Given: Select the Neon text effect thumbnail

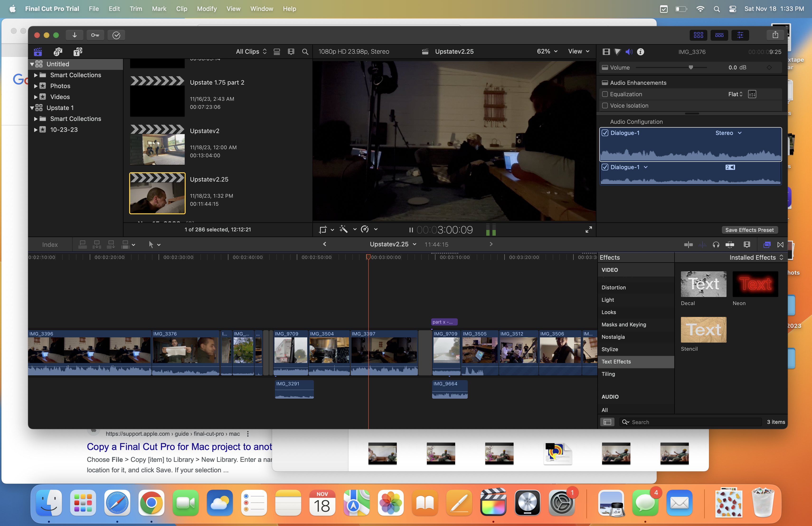Looking at the screenshot, I should point(755,284).
